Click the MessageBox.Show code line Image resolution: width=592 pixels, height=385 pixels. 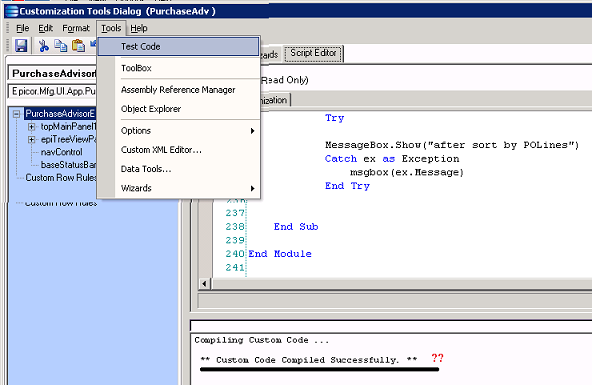click(452, 145)
